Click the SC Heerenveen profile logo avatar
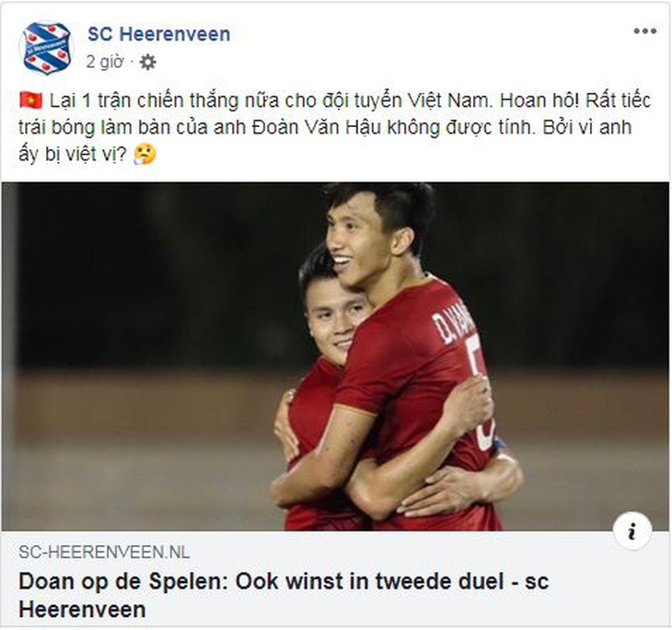This screenshot has height=630, width=672. [46, 48]
